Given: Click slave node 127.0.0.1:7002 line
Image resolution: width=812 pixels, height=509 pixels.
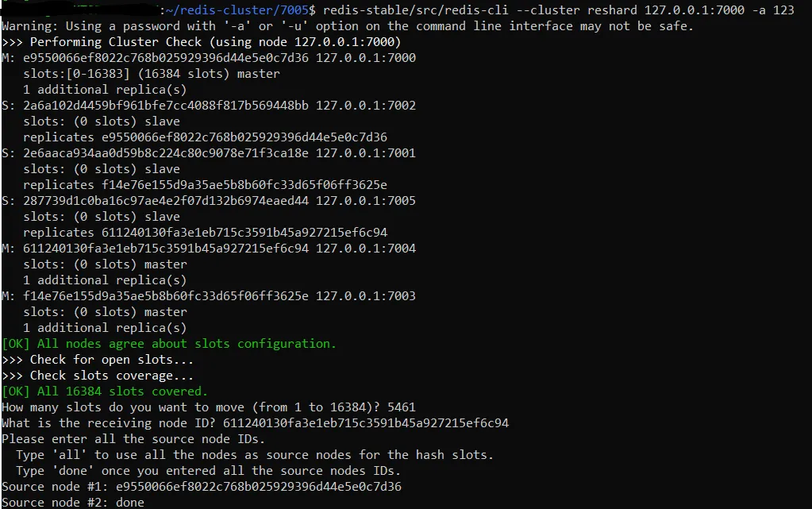Looking at the screenshot, I should (x=209, y=106).
